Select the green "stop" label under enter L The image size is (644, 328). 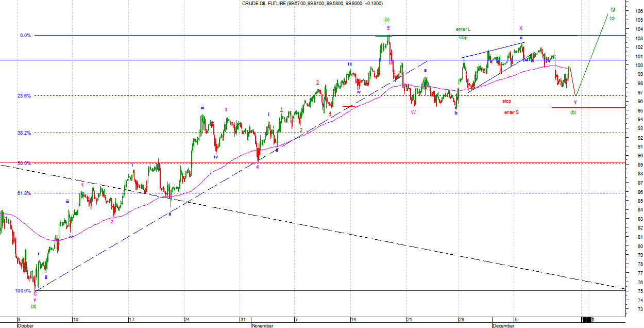coord(463,38)
